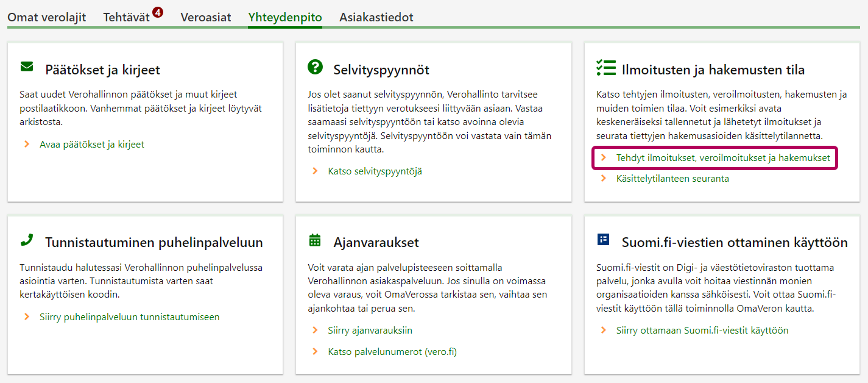Open Tehdyt ilmoitukset, veroilmoitukset ja hakemukset

pyautogui.click(x=723, y=158)
